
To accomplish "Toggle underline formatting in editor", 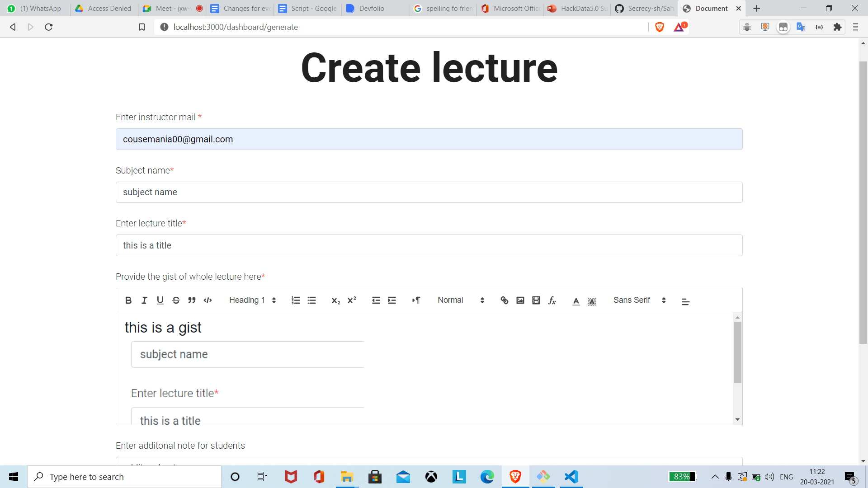I will pyautogui.click(x=160, y=300).
